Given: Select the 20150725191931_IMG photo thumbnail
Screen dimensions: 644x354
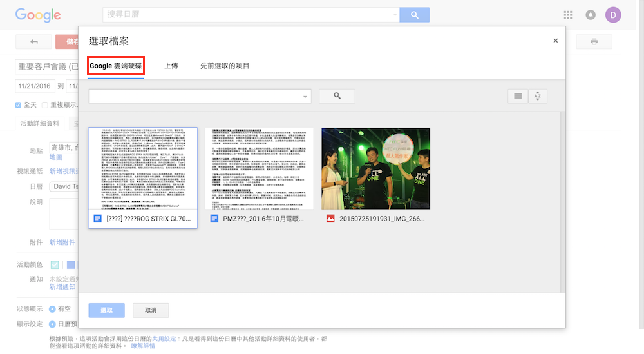Looking at the screenshot, I should [376, 168].
